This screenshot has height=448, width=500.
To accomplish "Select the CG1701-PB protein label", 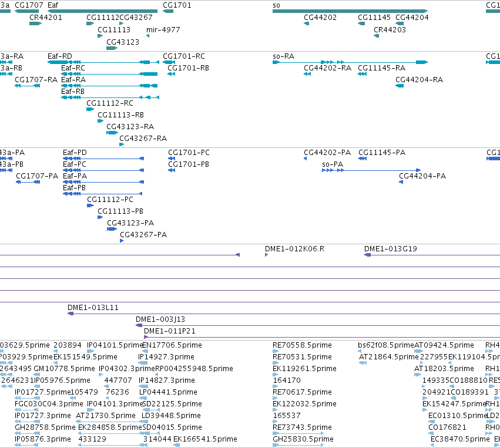I will (x=189, y=164).
